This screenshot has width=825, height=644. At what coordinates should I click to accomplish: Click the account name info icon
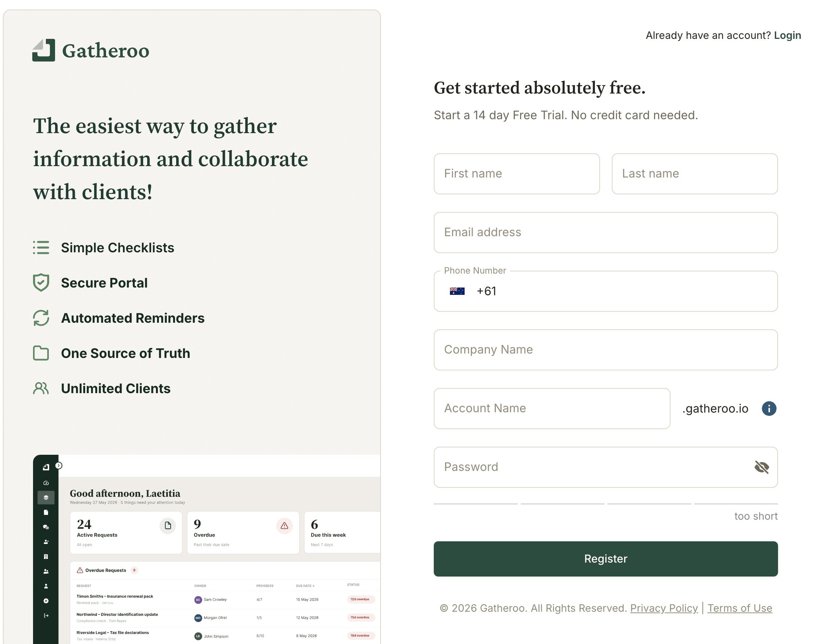pyautogui.click(x=769, y=409)
